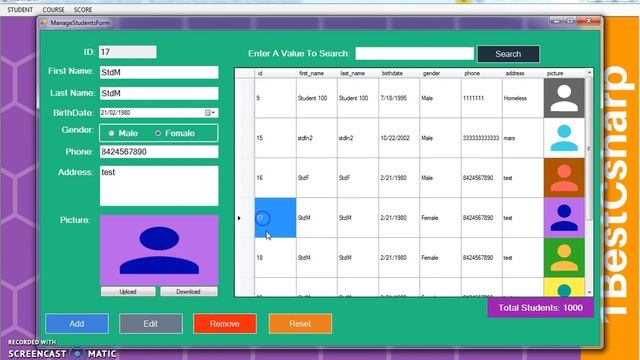Click the Address text area
640x360 pixels.
159,186
